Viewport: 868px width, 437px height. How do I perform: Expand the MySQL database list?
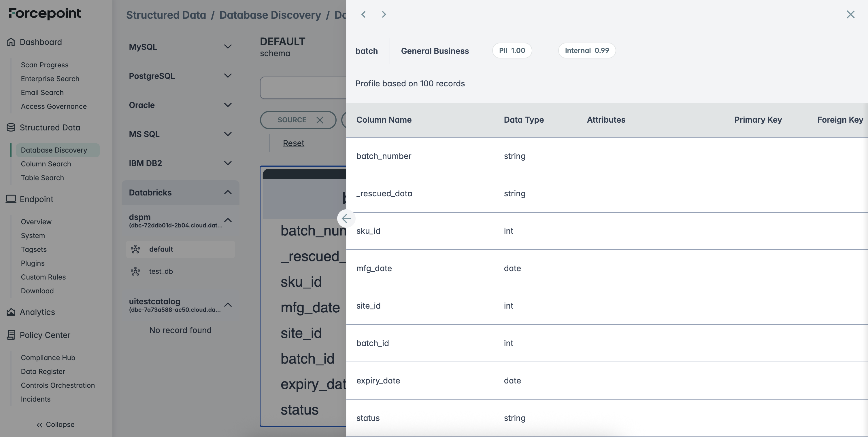point(228,46)
